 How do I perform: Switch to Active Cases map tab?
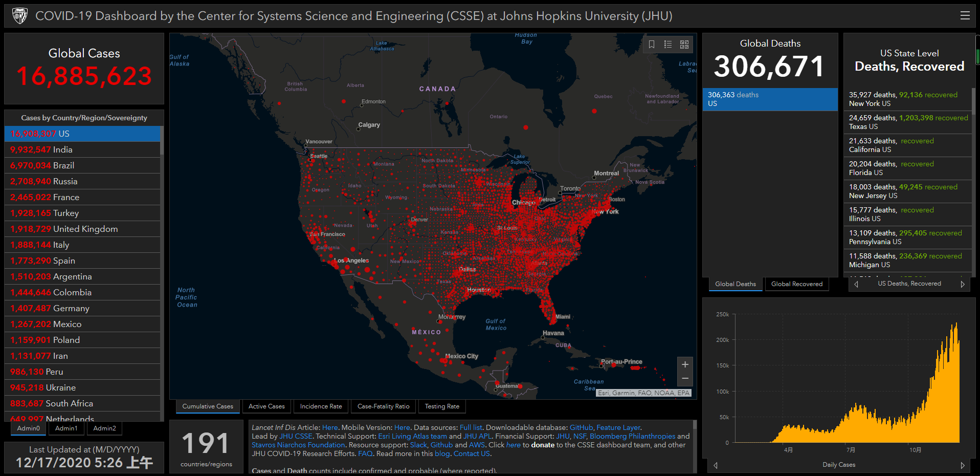[x=266, y=406]
